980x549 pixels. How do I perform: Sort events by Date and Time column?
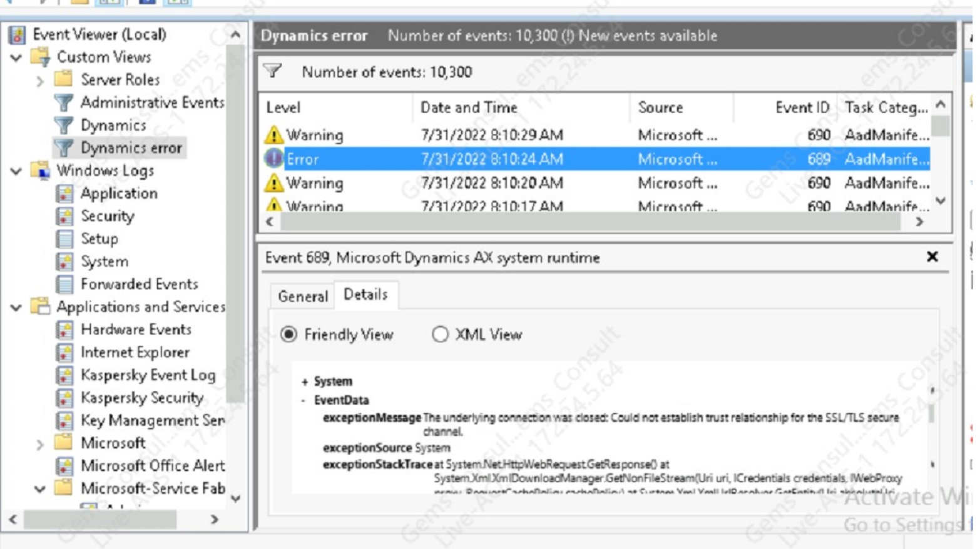(469, 108)
